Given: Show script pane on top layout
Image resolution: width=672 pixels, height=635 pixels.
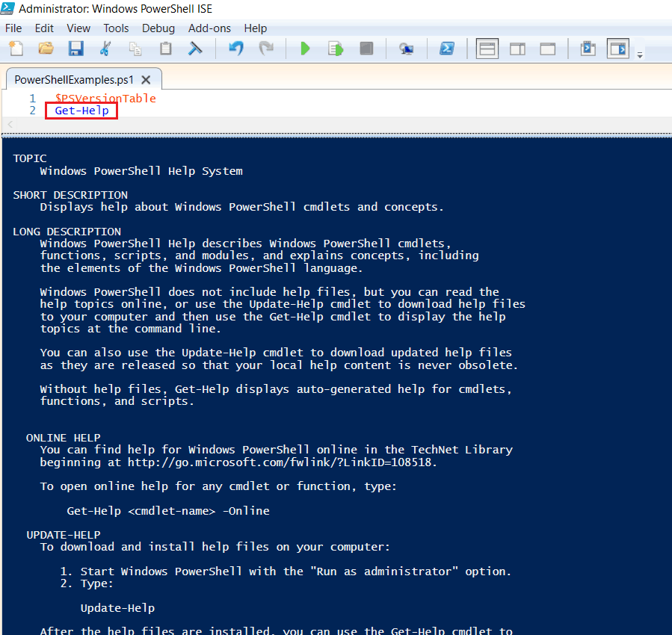Looking at the screenshot, I should click(x=487, y=49).
